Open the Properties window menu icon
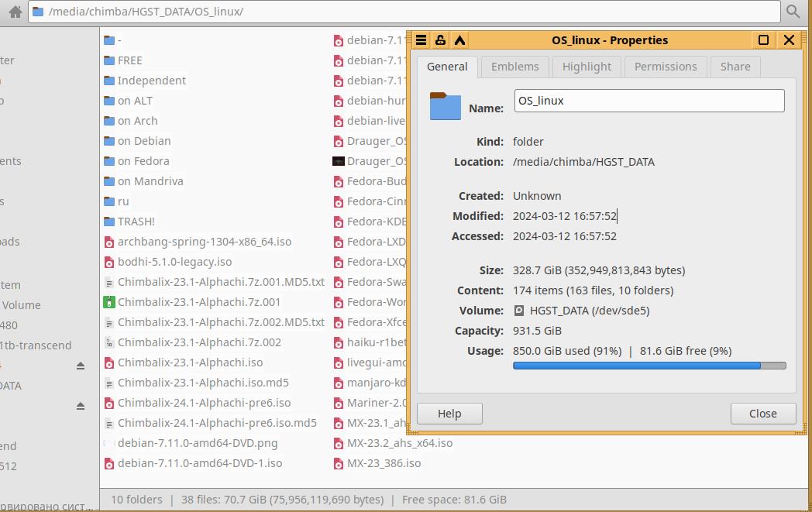This screenshot has height=512, width=812. click(x=421, y=40)
